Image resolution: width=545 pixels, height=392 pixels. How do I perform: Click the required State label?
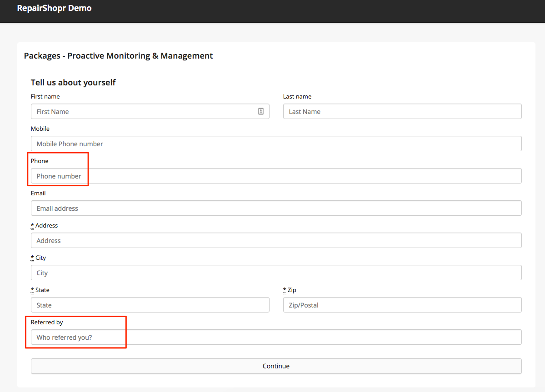(40, 290)
